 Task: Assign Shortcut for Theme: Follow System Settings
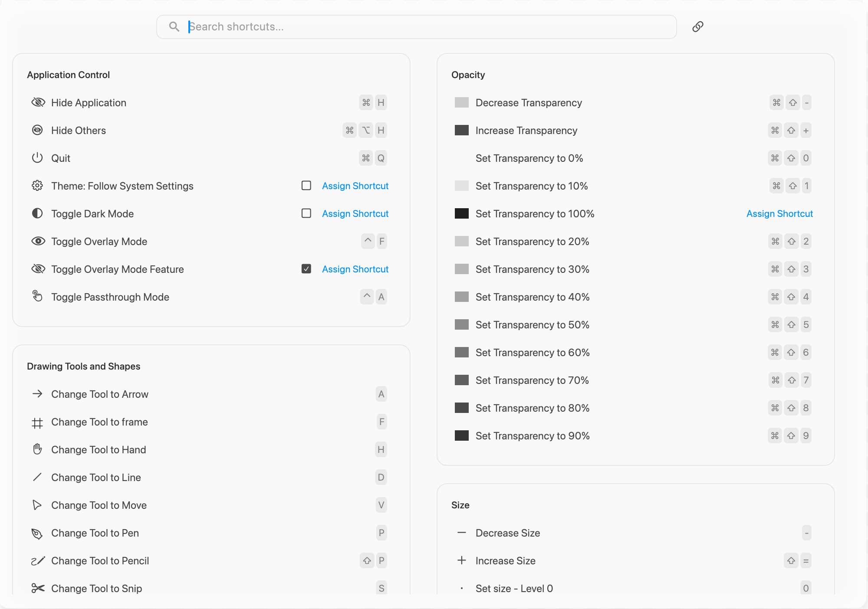click(355, 186)
